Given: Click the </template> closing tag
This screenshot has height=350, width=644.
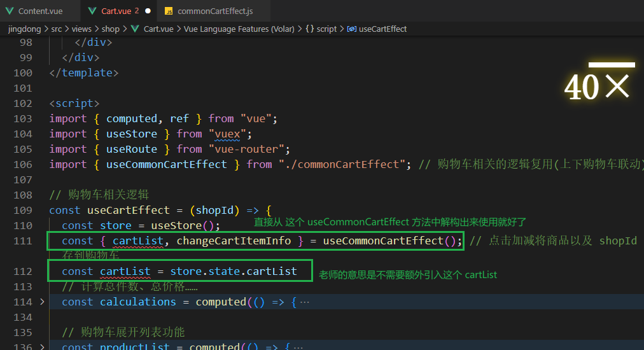Looking at the screenshot, I should 84,73.
